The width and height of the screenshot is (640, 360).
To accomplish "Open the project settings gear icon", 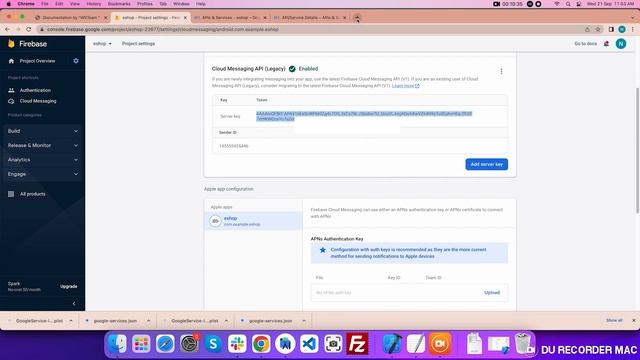I will click(x=76, y=61).
